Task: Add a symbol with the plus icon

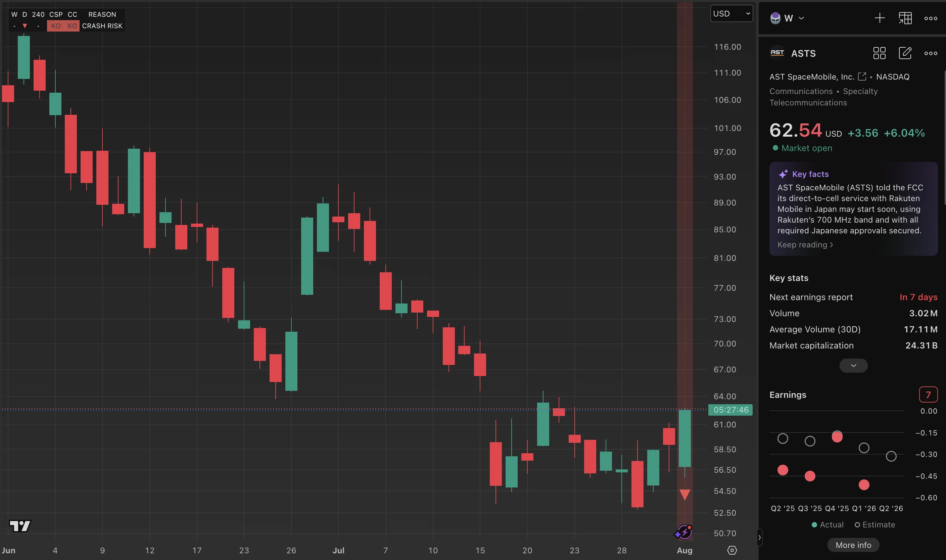Action: (880, 18)
